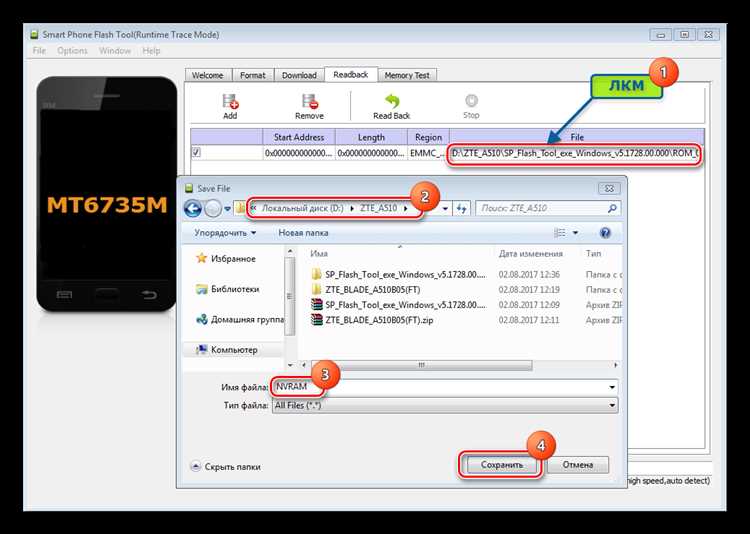Switch to the Readback tab
The height and width of the screenshot is (534, 750).
tap(351, 75)
